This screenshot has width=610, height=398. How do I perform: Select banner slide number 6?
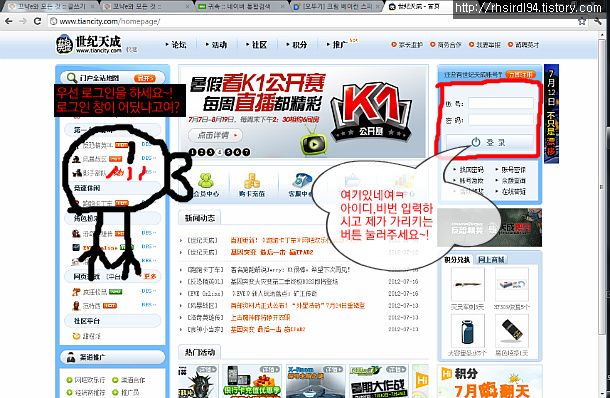[x=237, y=152]
